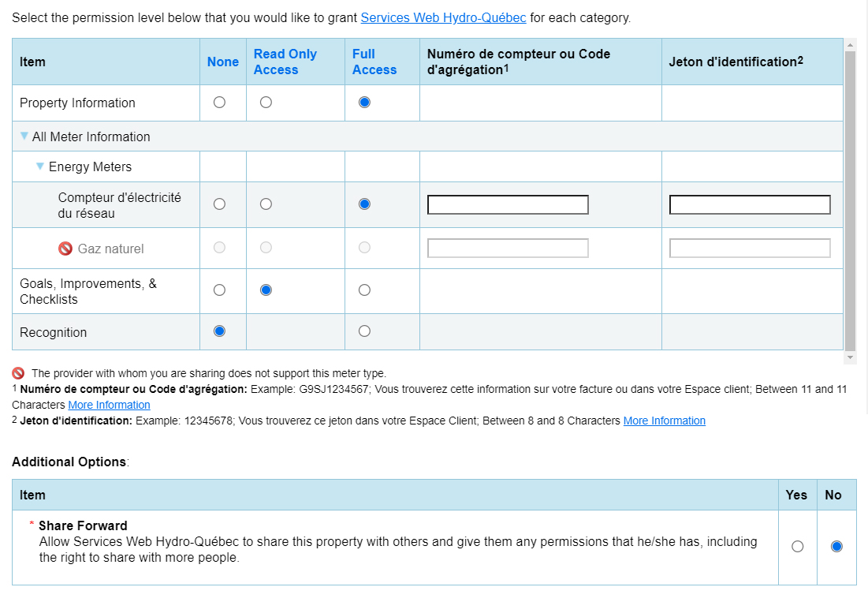This screenshot has width=868, height=602.
Task: Open the Services Web Hydro-Québec link
Action: click(x=443, y=17)
